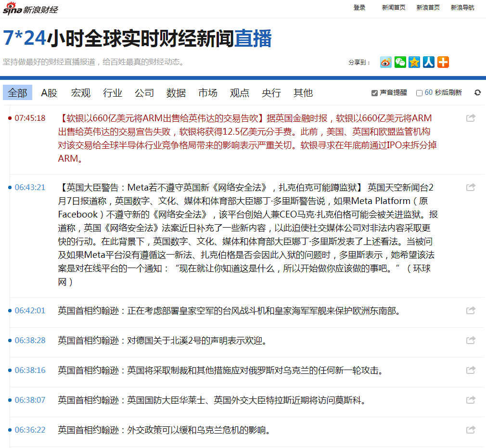Select the 全部 tab
Image resolution: width=486 pixels, height=448 pixels.
click(17, 92)
